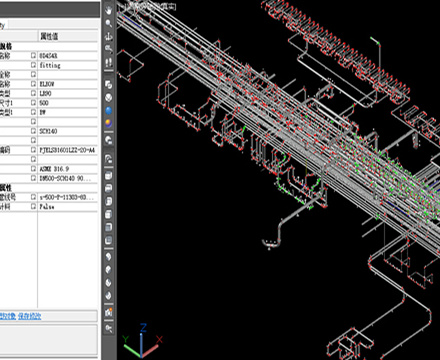The image size is (440, 360).
Task: Click the Walk footsteps tool icon
Action: 109,62
